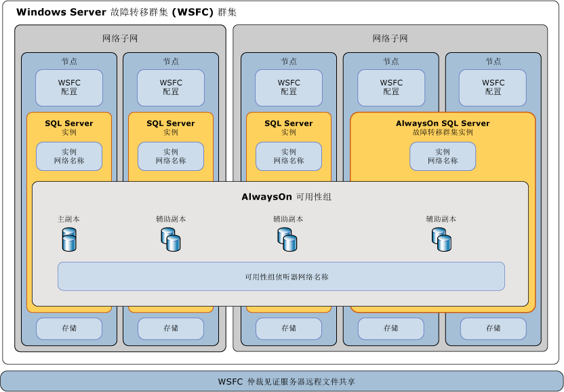Toggle the rightmost storage element

(x=492, y=328)
